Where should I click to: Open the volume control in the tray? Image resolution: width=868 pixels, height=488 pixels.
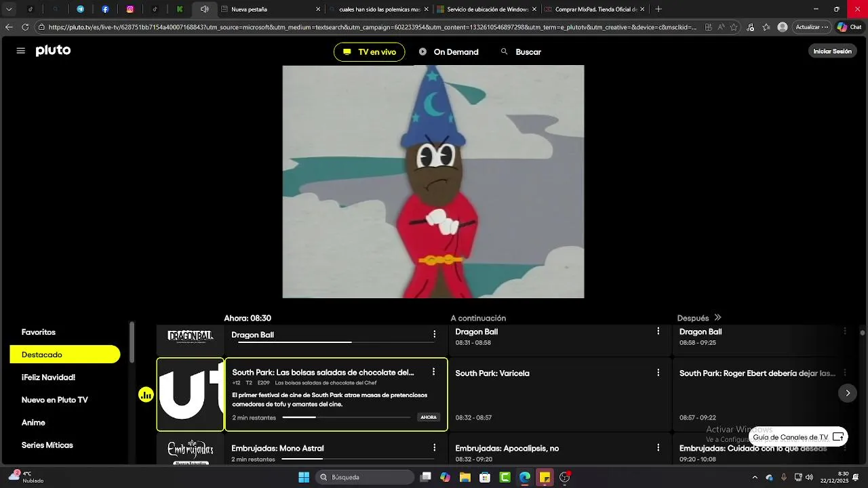click(x=809, y=477)
